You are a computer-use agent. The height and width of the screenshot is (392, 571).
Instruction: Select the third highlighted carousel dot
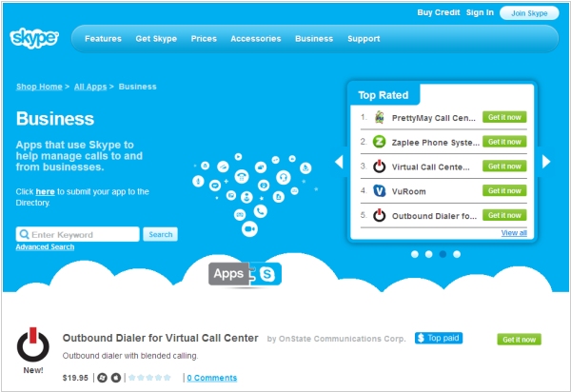[443, 254]
